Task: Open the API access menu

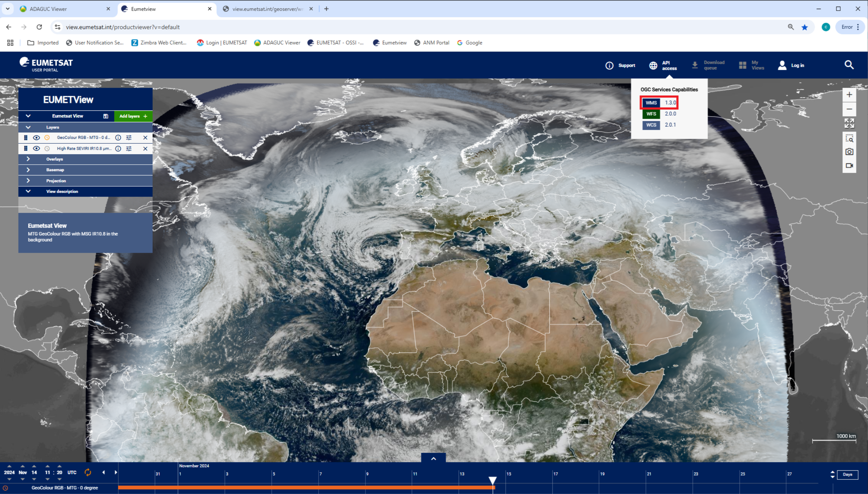Action: 663,65
